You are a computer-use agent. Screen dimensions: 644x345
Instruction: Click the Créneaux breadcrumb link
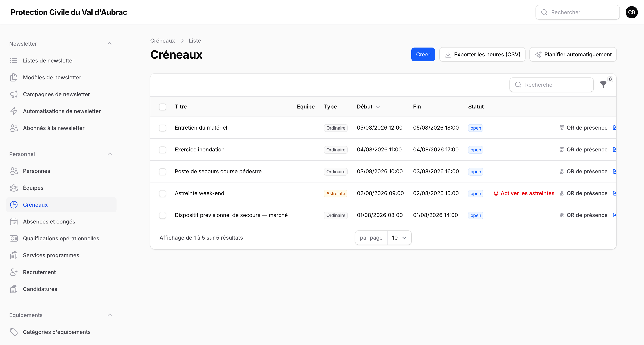(x=163, y=41)
